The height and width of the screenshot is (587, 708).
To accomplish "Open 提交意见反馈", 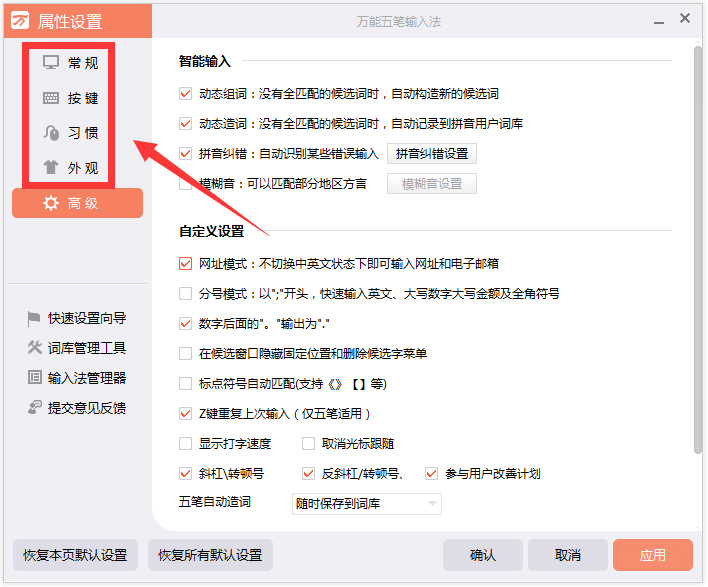I will 77,408.
